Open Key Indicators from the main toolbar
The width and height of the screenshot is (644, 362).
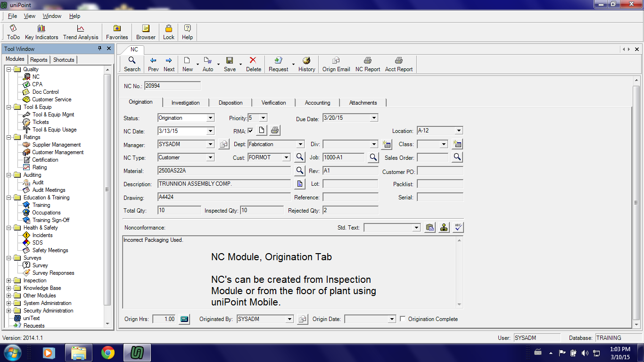pyautogui.click(x=41, y=32)
